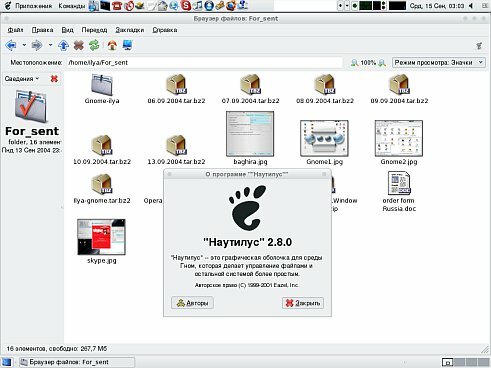Zoom out with the magnifier left of 100%
Viewport: 491px width, 368px height.
click(354, 63)
